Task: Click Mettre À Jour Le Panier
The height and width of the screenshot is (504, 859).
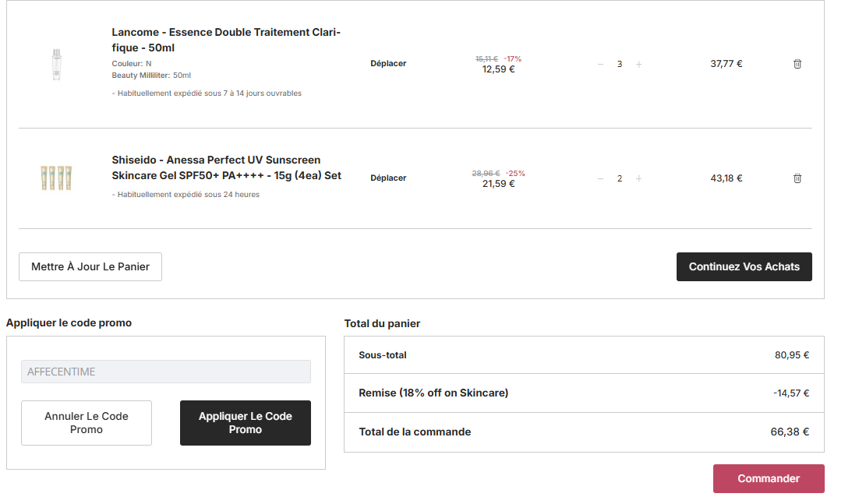Action: [x=90, y=266]
